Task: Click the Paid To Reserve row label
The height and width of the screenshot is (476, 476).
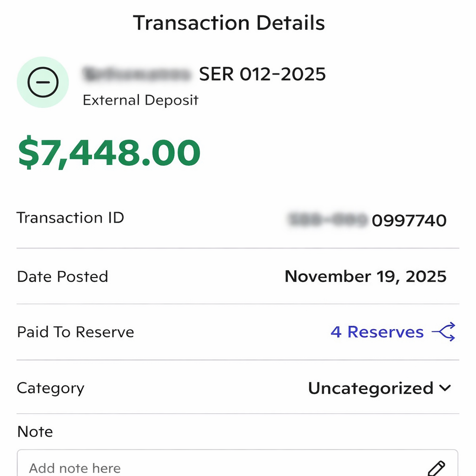Action: pos(75,332)
